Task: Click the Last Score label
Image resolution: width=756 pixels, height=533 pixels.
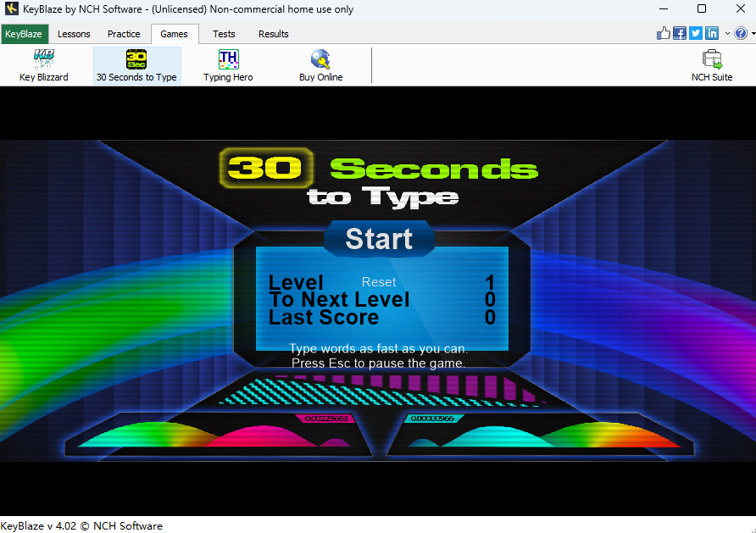Action: click(324, 317)
